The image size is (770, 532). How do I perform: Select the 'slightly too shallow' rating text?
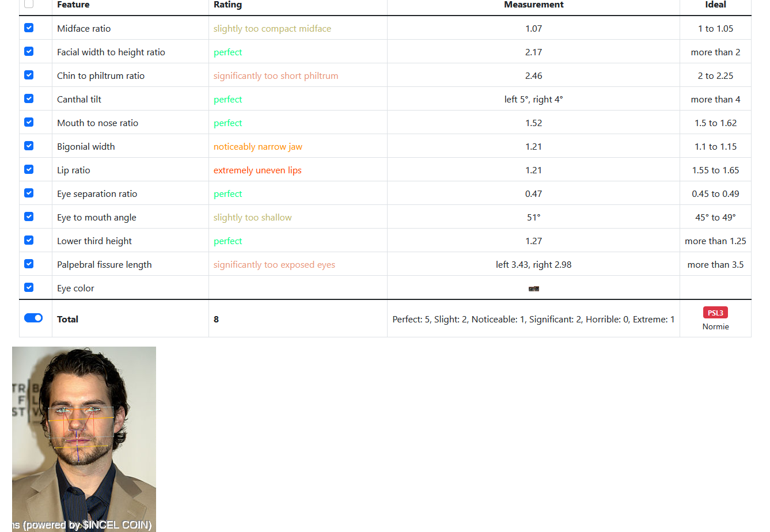click(253, 217)
